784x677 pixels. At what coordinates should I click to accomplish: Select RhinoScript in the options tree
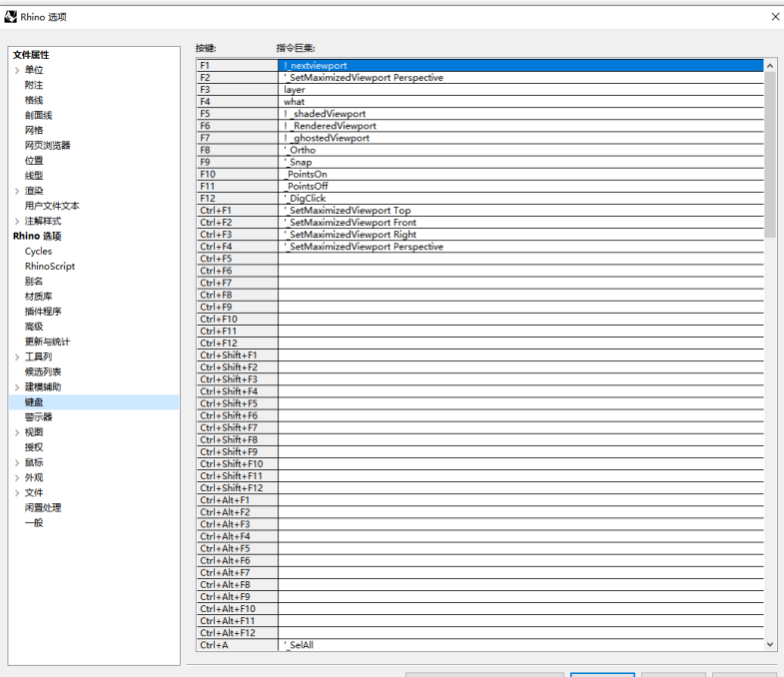tap(50, 267)
